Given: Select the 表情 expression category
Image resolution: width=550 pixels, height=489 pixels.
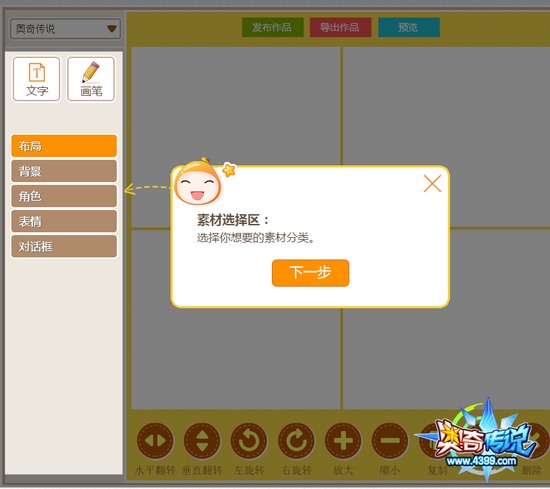Looking at the screenshot, I should [64, 221].
